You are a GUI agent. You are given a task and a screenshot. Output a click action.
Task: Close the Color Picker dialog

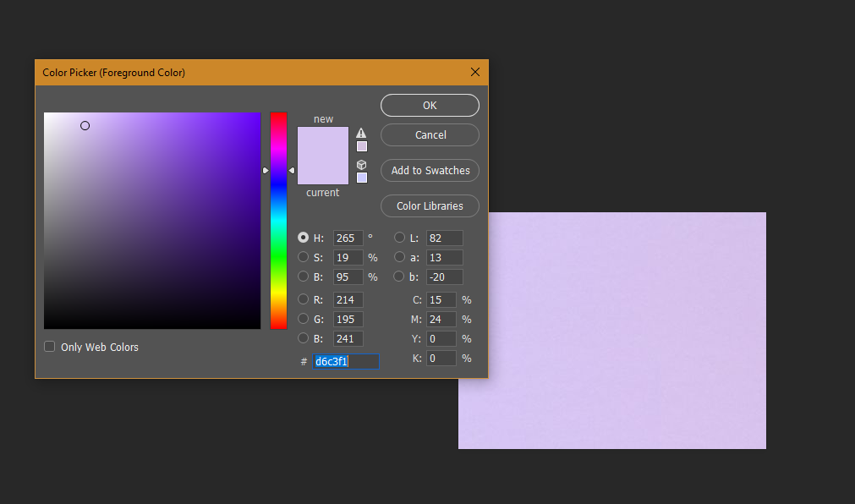click(475, 72)
